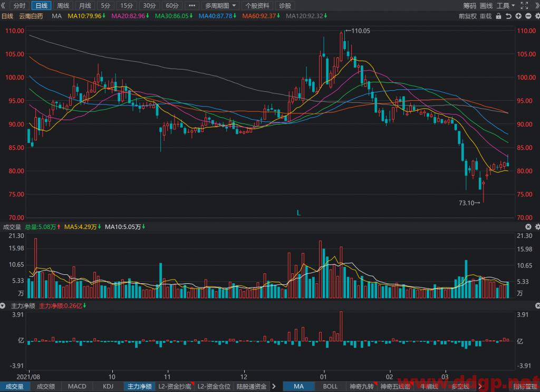Select the 5分 timeframe

coord(105,5)
